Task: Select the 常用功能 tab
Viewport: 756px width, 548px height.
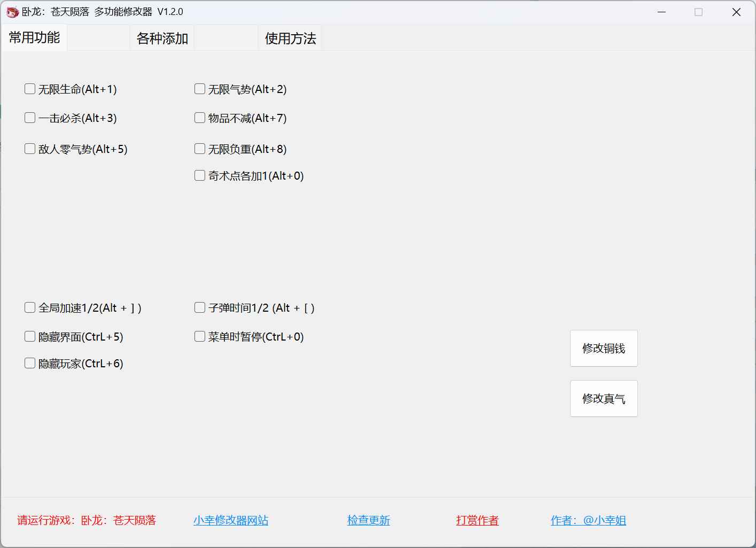Action: 34,38
